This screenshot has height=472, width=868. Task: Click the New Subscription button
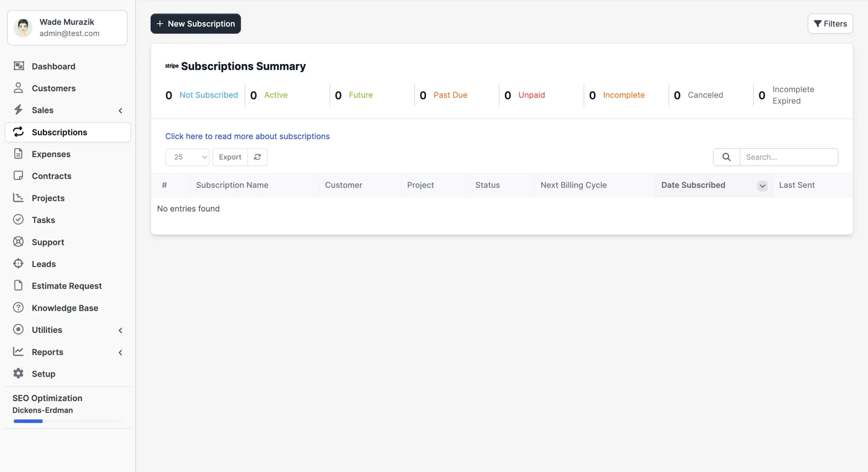tap(196, 23)
